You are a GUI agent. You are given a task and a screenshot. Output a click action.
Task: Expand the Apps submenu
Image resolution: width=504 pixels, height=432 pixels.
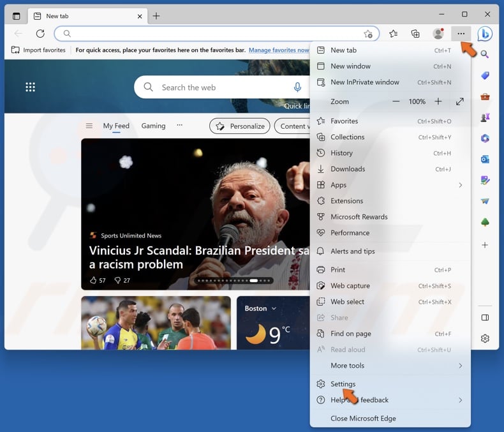pos(390,185)
